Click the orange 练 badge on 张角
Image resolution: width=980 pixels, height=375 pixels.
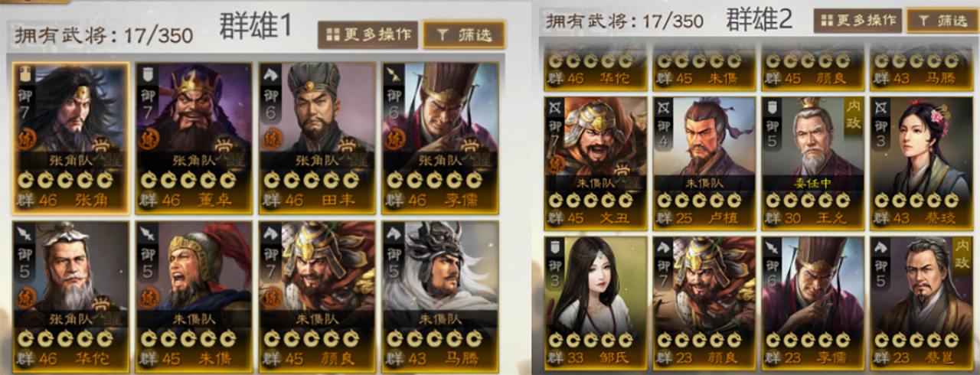point(26,139)
